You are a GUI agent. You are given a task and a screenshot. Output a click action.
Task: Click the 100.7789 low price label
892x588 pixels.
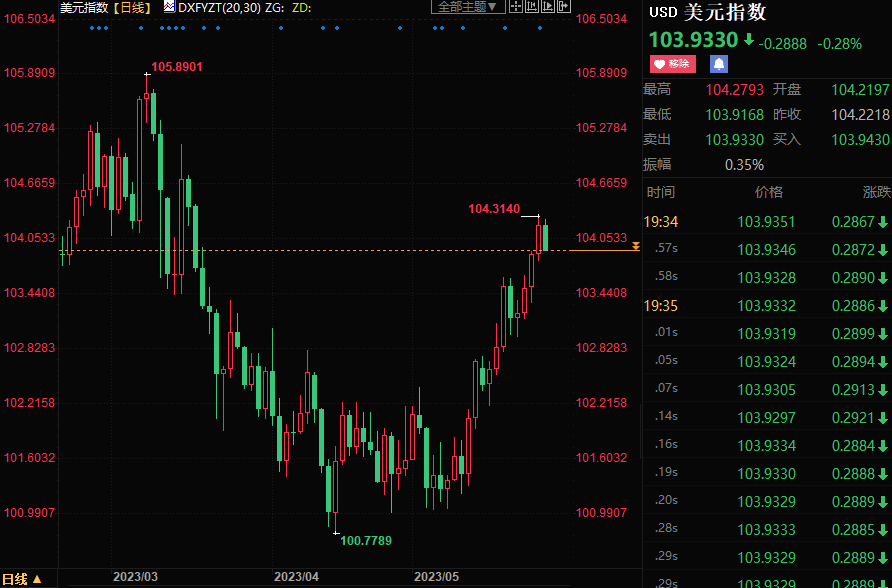366,541
